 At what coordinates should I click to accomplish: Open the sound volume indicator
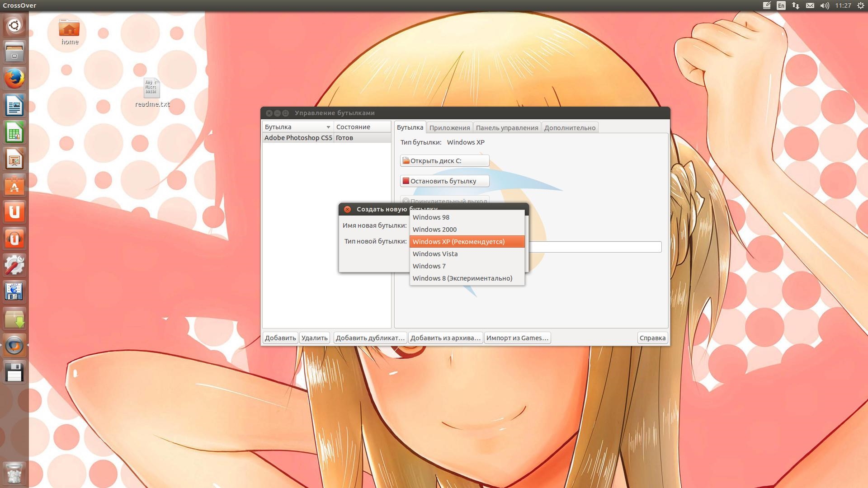click(x=825, y=5)
